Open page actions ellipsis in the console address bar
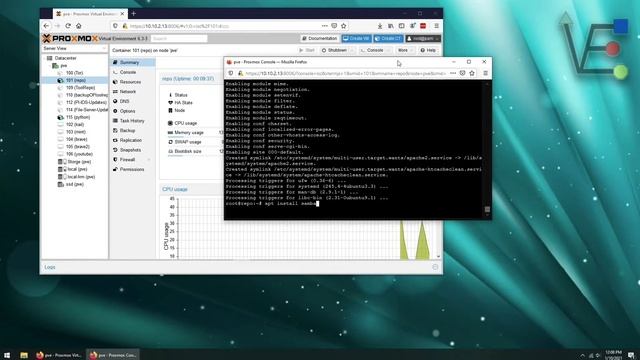Screen dimensions: 640x360 click(453, 73)
